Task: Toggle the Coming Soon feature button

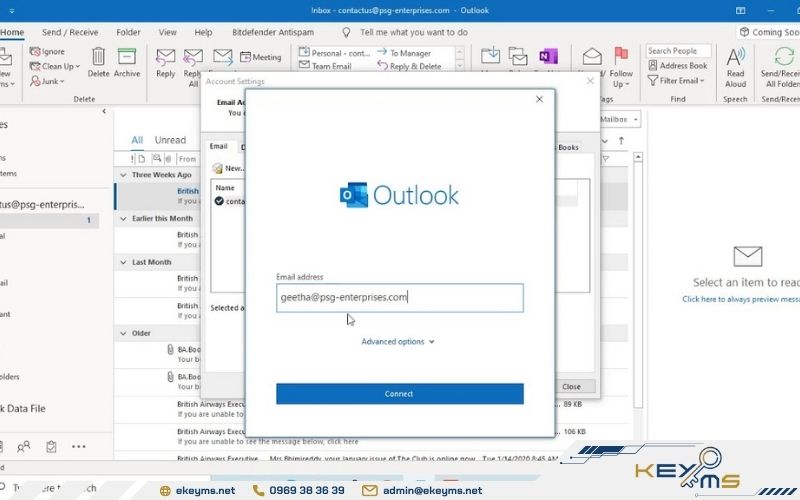Action: point(768,32)
